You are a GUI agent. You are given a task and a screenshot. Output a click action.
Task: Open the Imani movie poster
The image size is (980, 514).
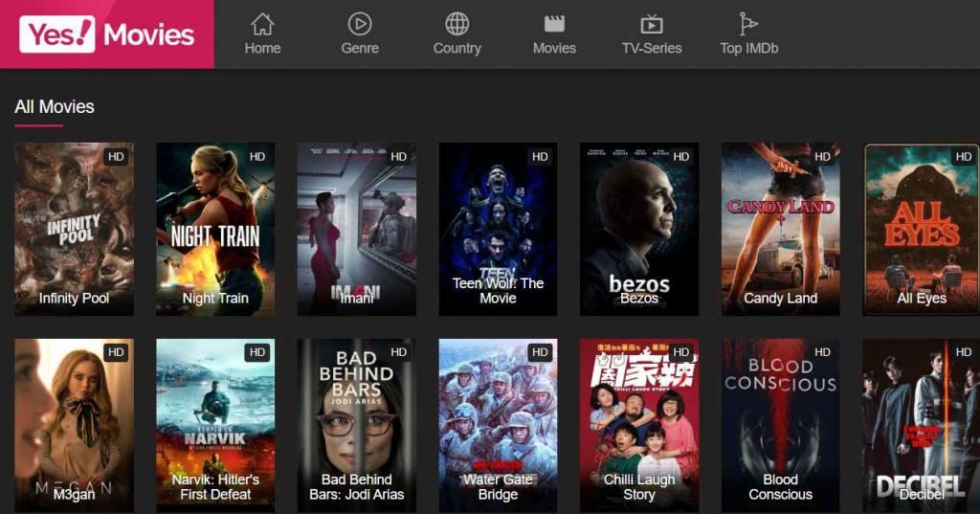pyautogui.click(x=357, y=229)
